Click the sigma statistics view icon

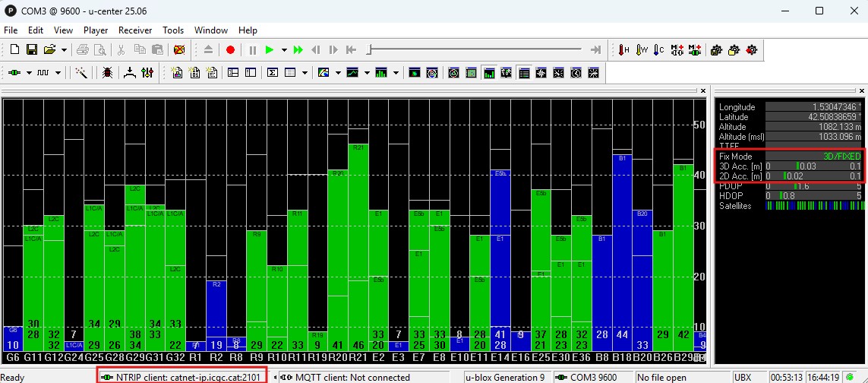[x=273, y=73]
